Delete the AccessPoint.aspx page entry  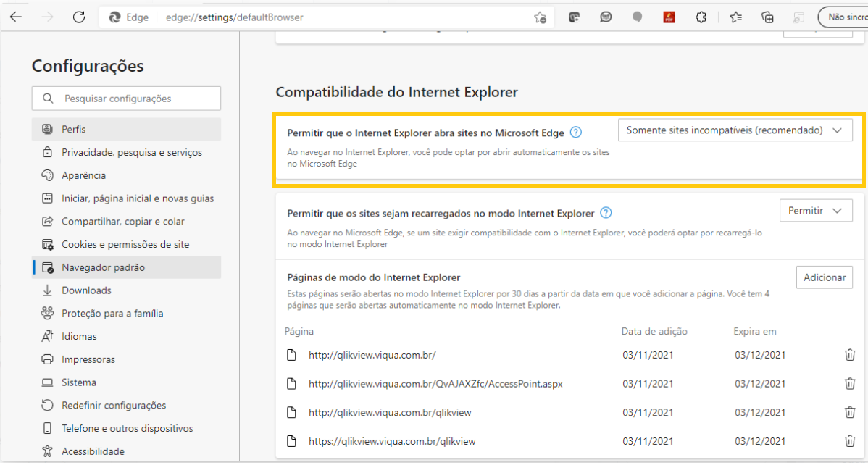pos(850,384)
